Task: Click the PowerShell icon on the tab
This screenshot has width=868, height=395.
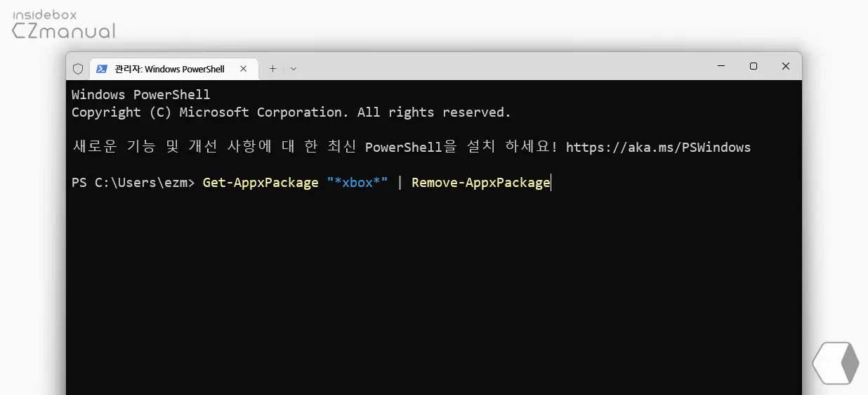Action: 102,69
